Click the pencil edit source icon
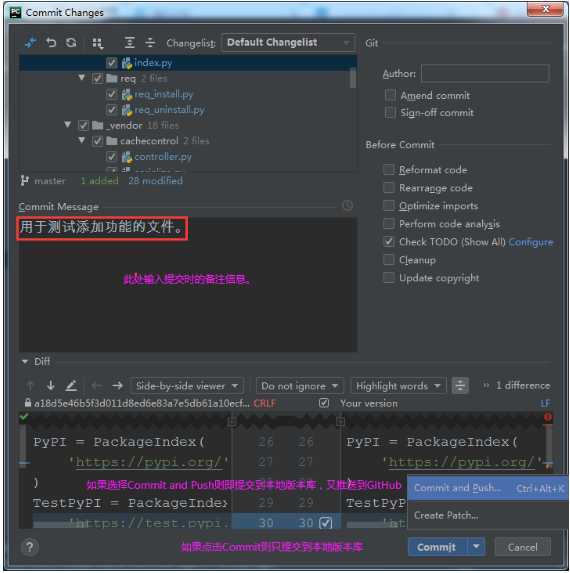 tap(71, 385)
